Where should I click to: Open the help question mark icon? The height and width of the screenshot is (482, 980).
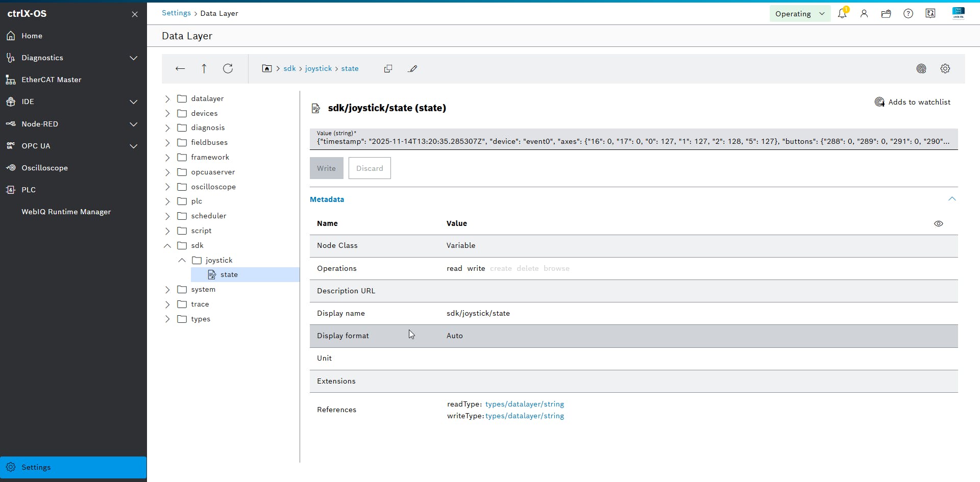[908, 14]
